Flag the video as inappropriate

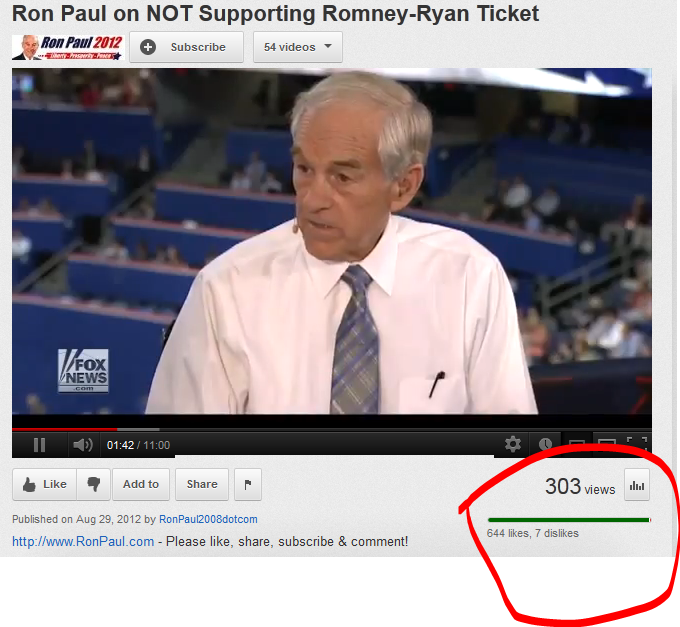click(248, 484)
